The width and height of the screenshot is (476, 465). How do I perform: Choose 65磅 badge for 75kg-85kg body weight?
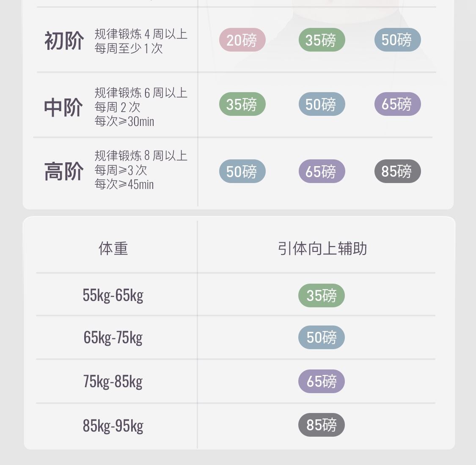pyautogui.click(x=322, y=381)
